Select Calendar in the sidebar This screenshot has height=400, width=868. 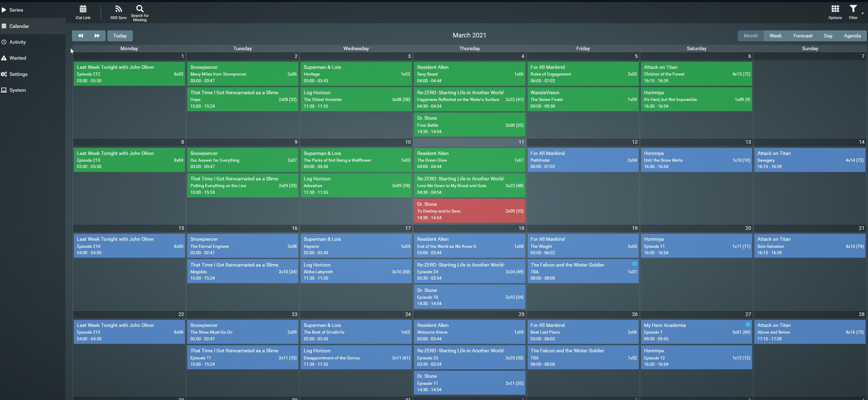coord(32,26)
